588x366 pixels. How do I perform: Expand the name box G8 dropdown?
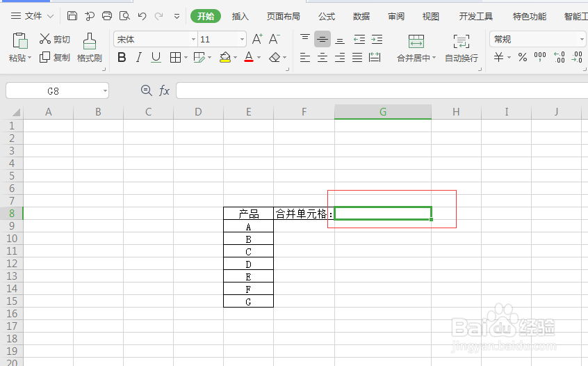click(105, 91)
